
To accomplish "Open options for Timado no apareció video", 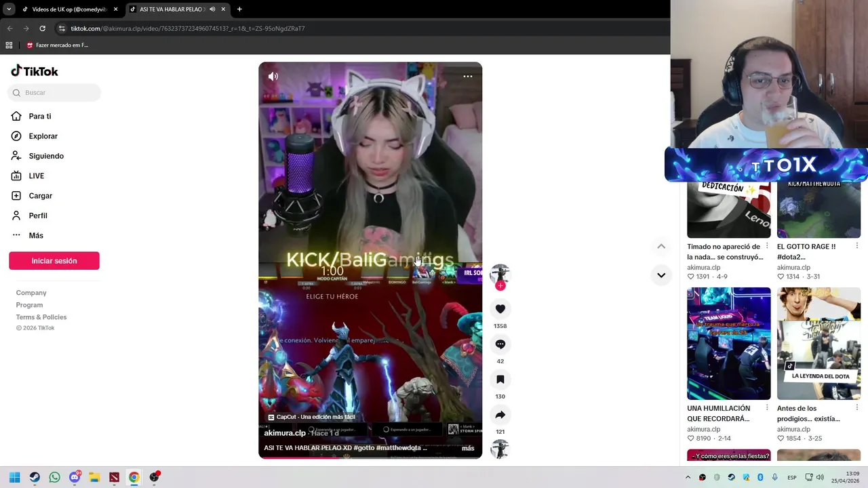I will pyautogui.click(x=767, y=246).
